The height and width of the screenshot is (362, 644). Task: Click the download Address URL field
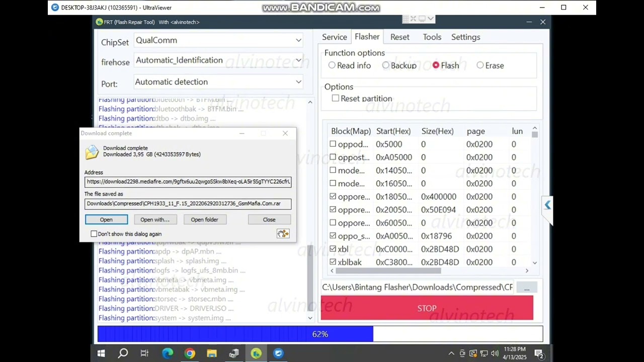pos(188,182)
